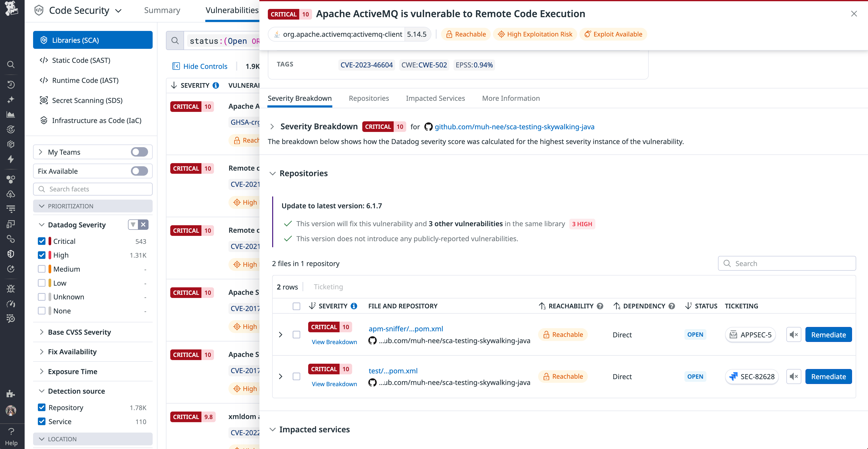Switch to the Impacted Services tab
Image resolution: width=868 pixels, height=449 pixels.
coord(435,98)
